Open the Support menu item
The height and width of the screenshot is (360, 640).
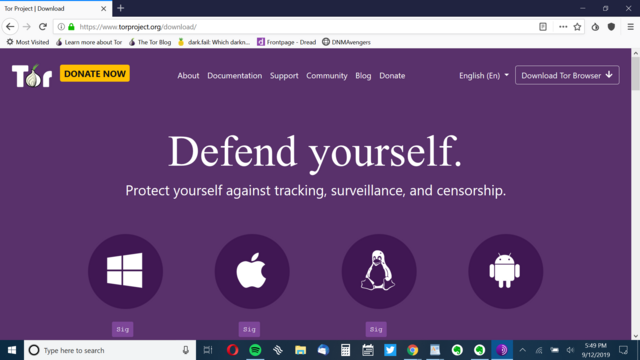tap(284, 76)
